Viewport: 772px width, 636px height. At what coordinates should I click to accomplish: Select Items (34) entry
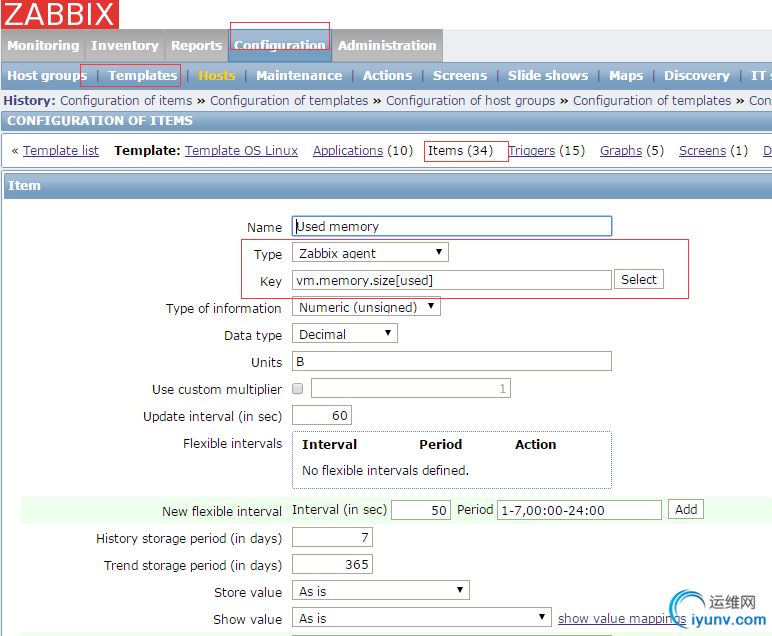[x=460, y=151]
